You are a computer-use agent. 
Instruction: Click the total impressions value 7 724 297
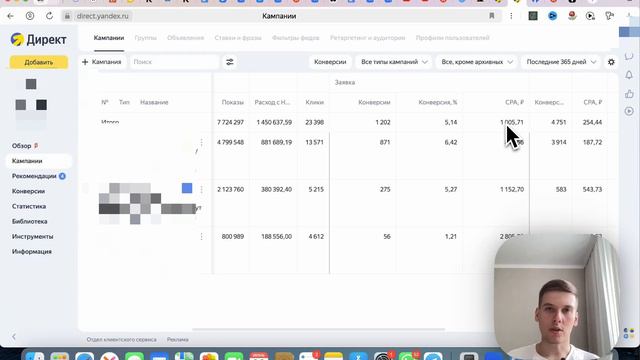pyautogui.click(x=230, y=122)
